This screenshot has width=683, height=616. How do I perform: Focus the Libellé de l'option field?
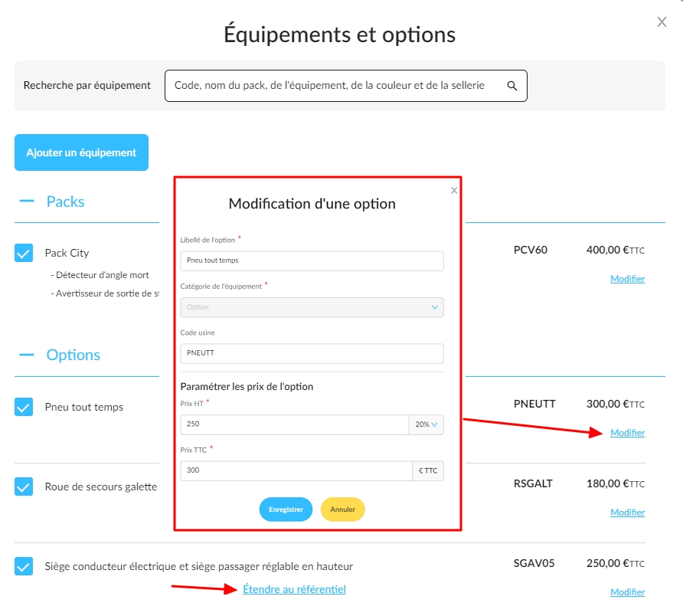[x=312, y=260]
